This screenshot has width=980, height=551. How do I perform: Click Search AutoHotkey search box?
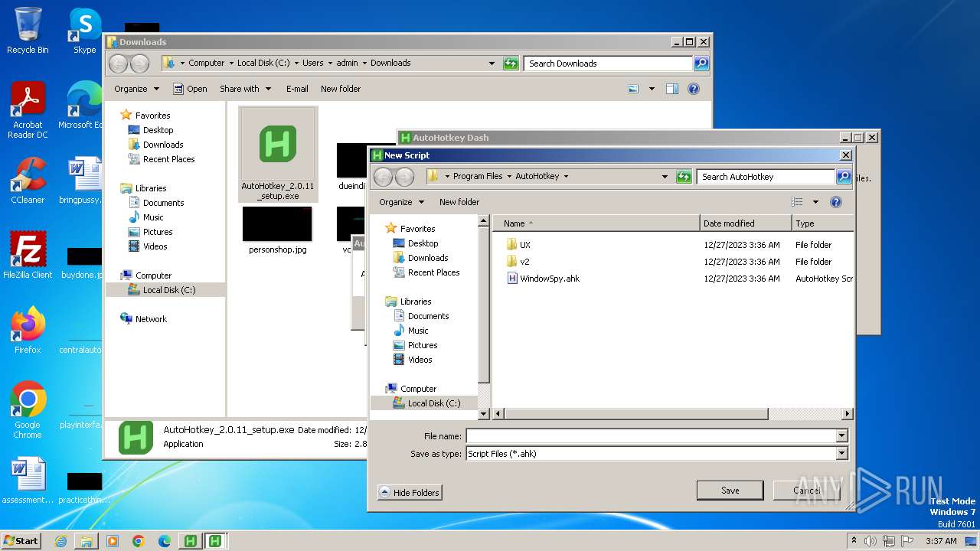pyautogui.click(x=766, y=177)
